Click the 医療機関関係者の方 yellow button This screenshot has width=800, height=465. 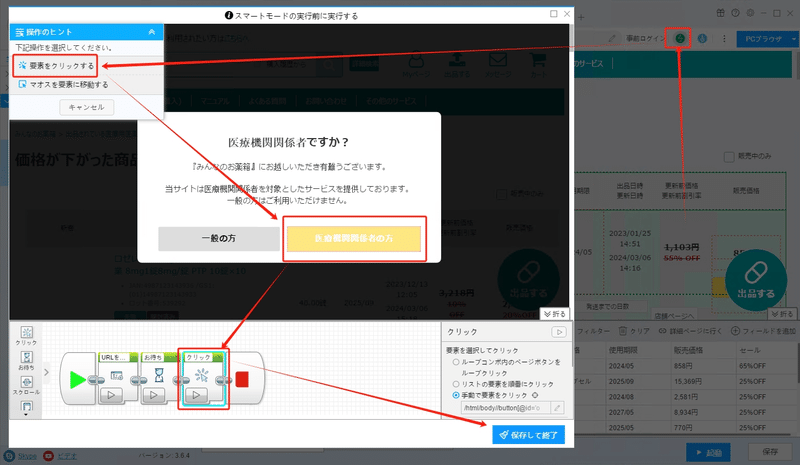pos(354,238)
